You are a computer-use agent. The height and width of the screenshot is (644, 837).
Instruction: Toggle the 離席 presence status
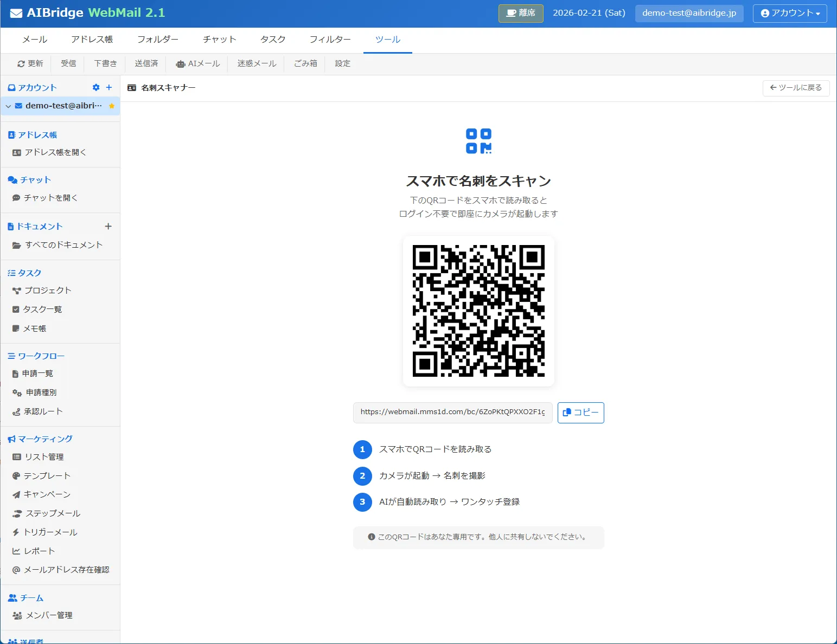520,13
